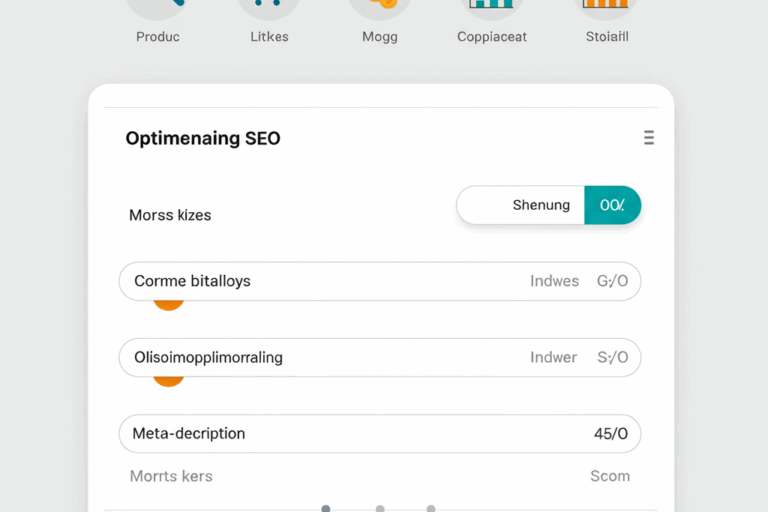The image size is (768, 512).
Task: Click the Meta-decription input field
Action: coord(350,434)
